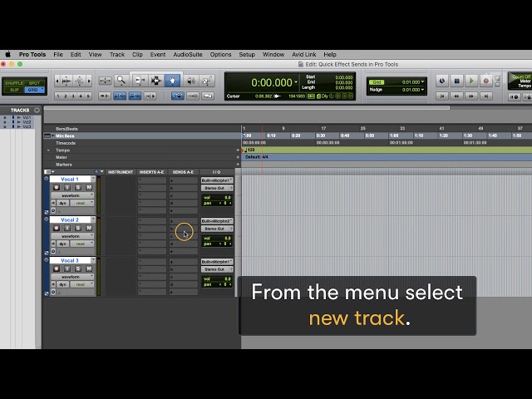This screenshot has height=399, width=532.
Task: Open the Apple menu
Action: (x=7, y=54)
